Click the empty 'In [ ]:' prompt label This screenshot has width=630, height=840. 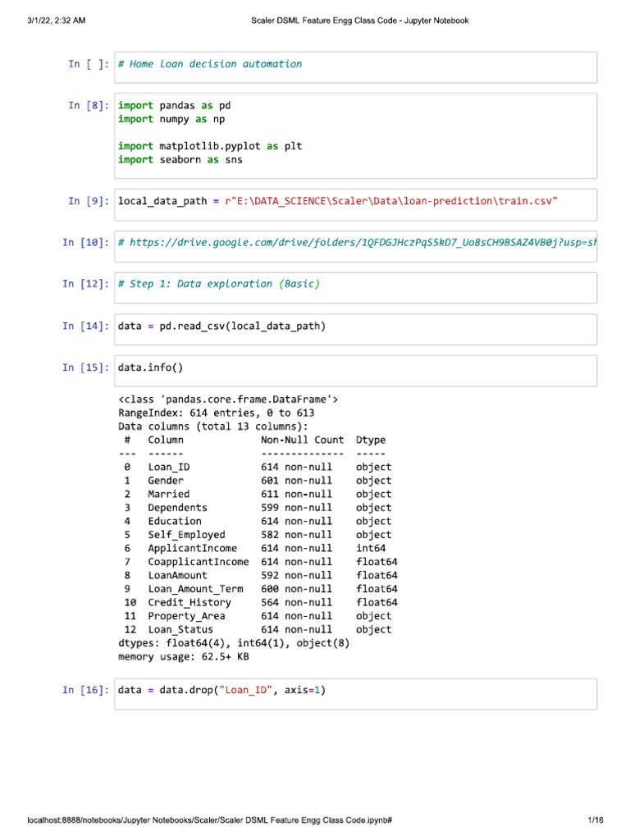point(89,64)
